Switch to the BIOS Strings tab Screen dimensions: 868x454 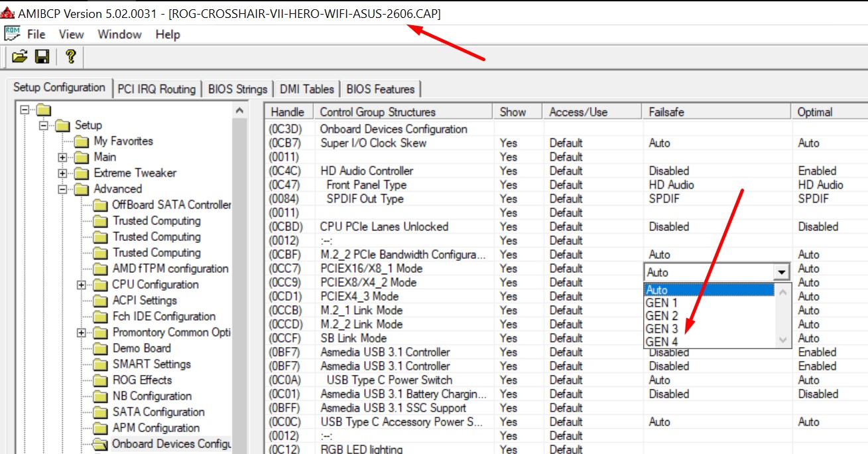237,89
